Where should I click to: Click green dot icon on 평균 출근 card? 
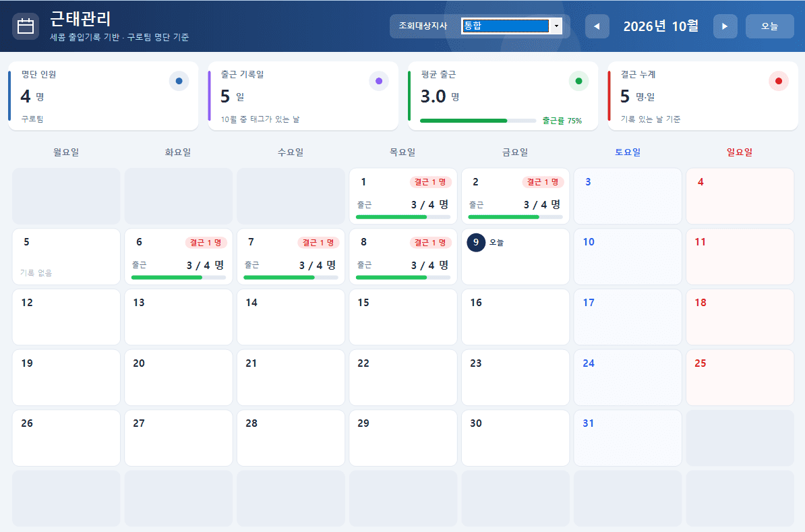(x=578, y=81)
